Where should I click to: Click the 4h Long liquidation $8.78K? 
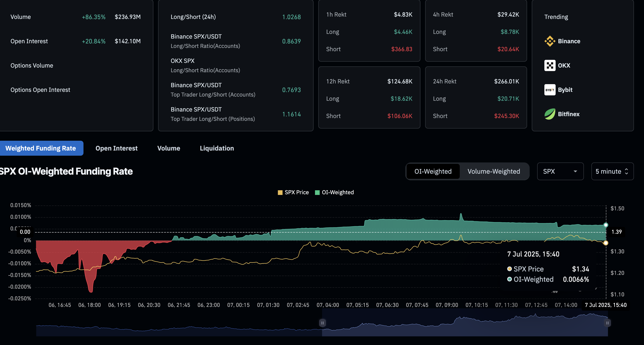click(510, 32)
